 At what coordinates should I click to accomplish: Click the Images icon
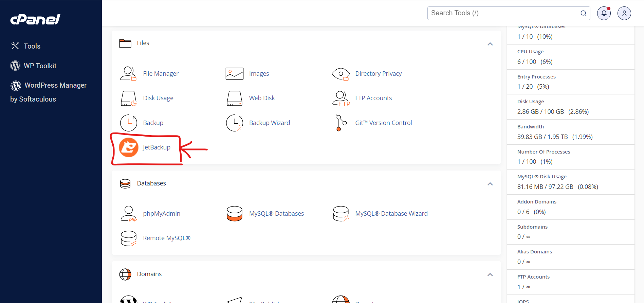tap(235, 73)
